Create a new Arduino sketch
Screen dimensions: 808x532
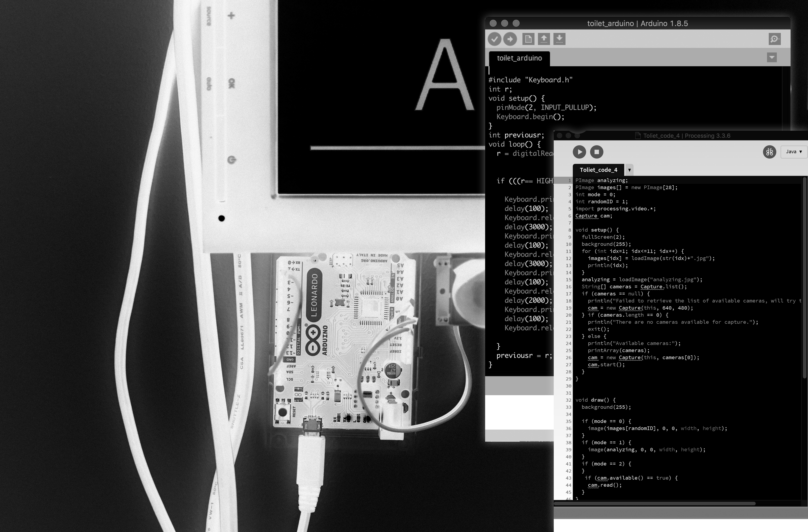coord(528,39)
